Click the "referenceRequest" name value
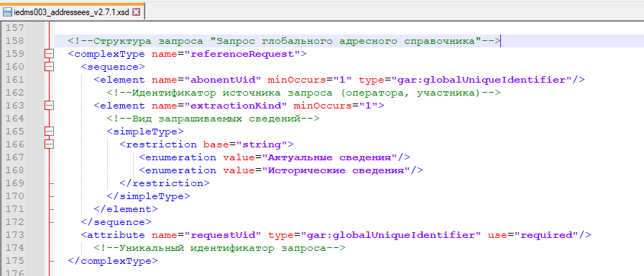Viewport: 644px width, 276px height. coord(242,54)
